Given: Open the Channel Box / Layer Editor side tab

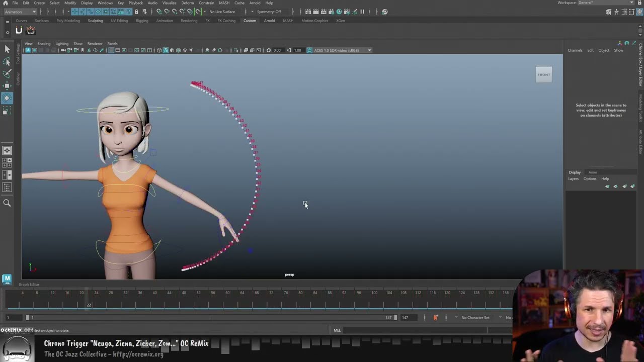Looking at the screenshot, I should click(641, 65).
